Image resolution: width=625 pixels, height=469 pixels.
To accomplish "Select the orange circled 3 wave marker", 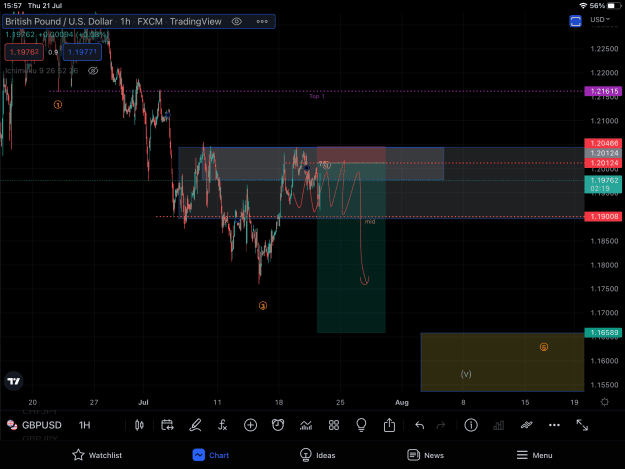I will (x=263, y=306).
